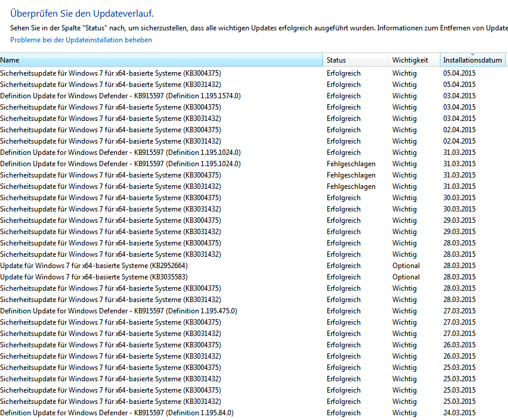Sort list by Status column header

(356, 60)
